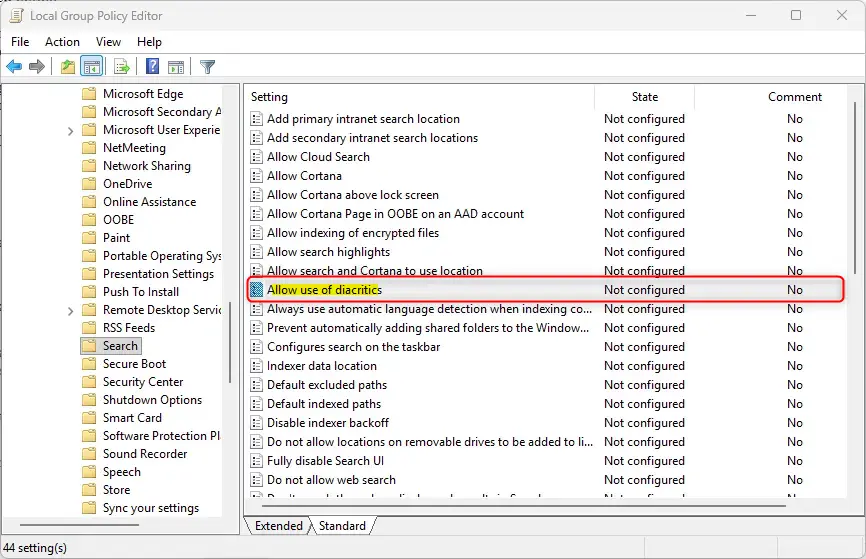Open the Help menu
This screenshot has height=559, width=866.
[x=149, y=42]
